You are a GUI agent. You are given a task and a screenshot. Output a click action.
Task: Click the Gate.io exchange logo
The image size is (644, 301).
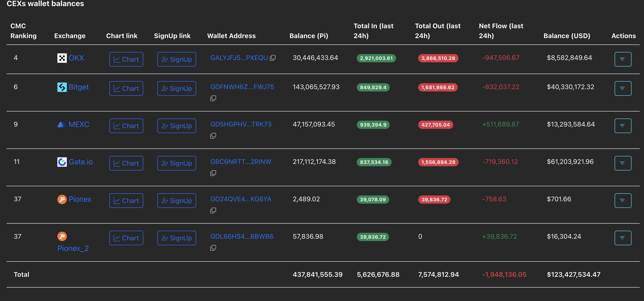[x=62, y=162]
